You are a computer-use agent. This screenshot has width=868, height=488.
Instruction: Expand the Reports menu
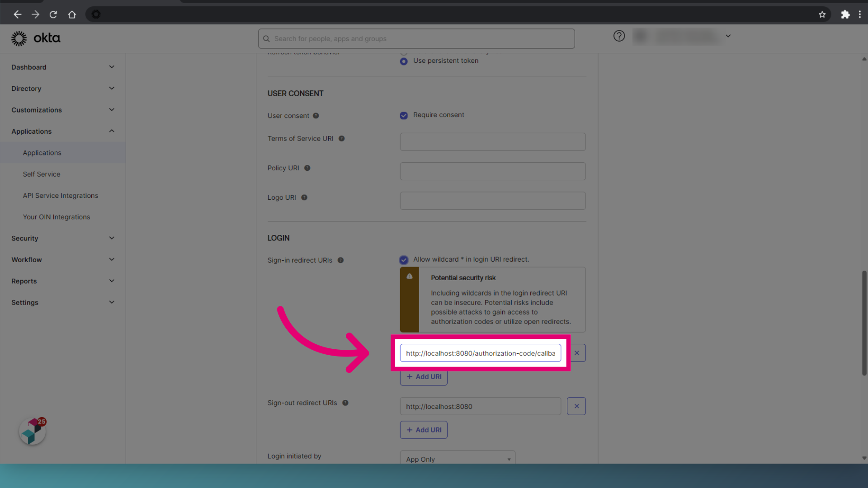coord(63,281)
